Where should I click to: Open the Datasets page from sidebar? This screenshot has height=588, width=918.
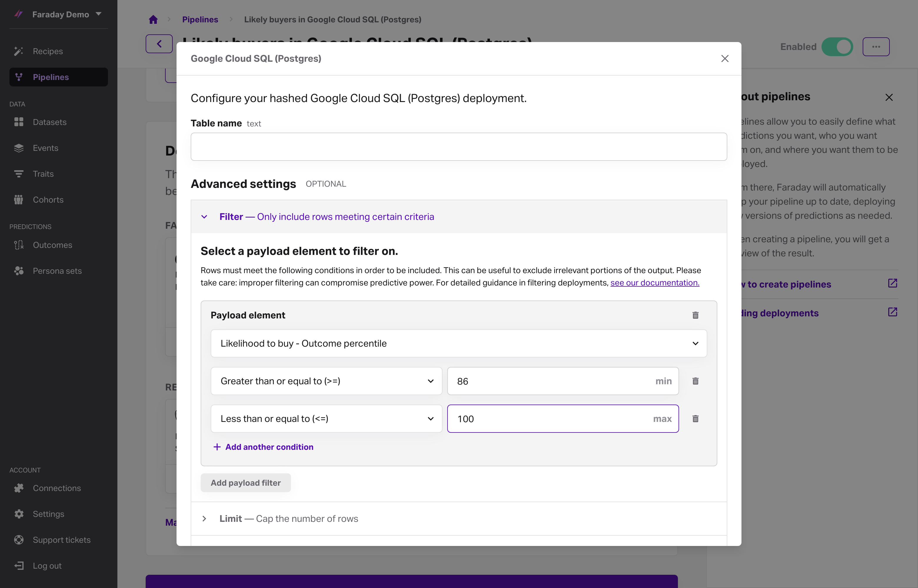pos(50,122)
